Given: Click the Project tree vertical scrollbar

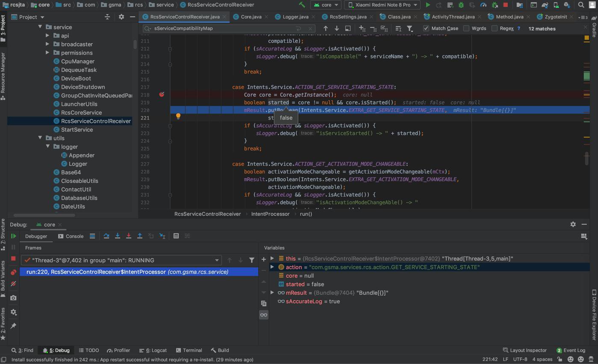Looking at the screenshot, I should 135,44.
